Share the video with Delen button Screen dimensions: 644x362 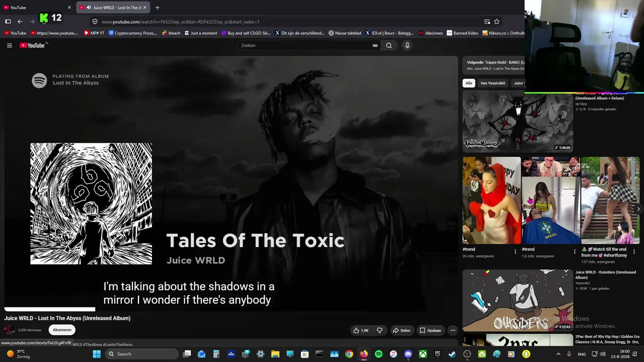tap(401, 330)
